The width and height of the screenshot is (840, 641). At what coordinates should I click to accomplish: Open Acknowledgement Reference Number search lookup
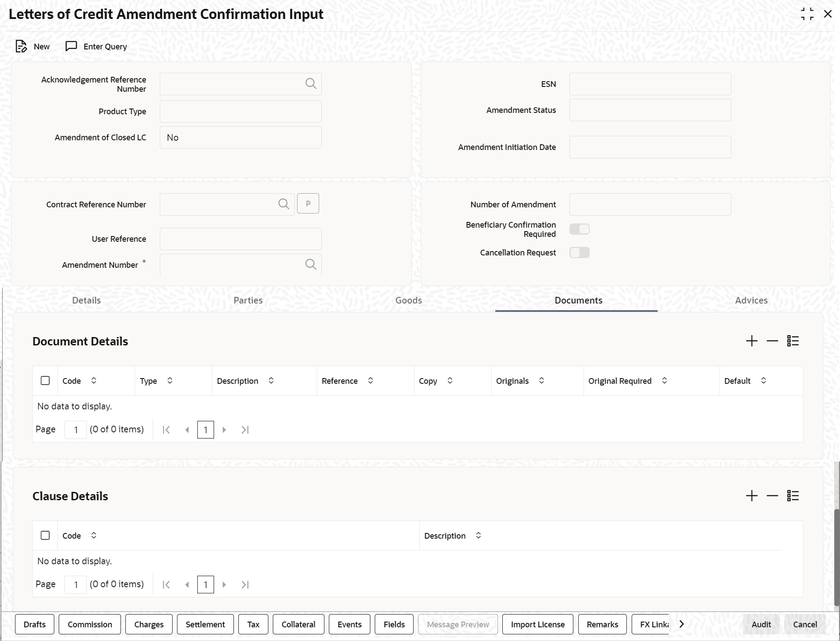point(311,84)
